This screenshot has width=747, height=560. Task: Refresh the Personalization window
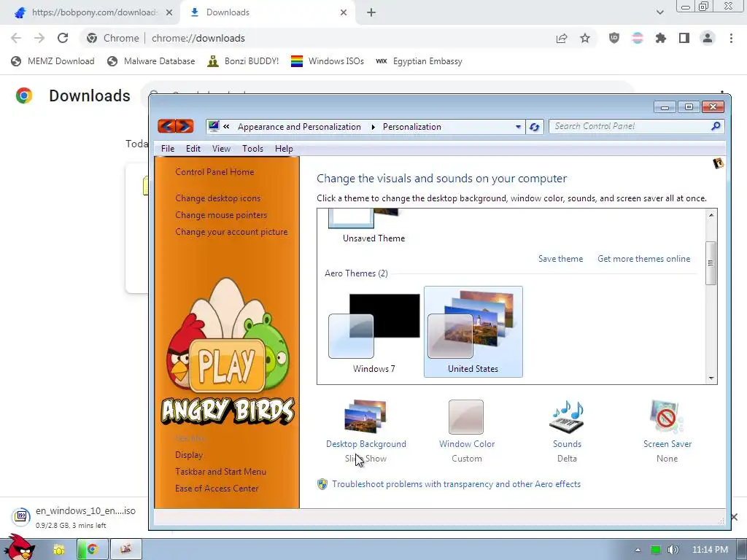pos(534,127)
